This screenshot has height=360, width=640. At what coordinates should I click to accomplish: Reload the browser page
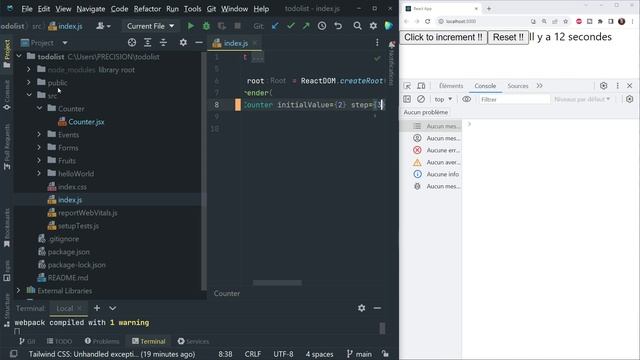(427, 21)
